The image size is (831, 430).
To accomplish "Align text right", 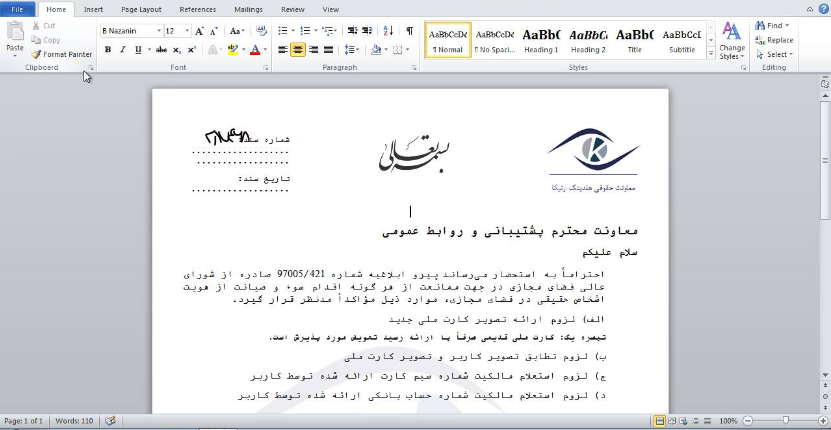I will (x=313, y=50).
